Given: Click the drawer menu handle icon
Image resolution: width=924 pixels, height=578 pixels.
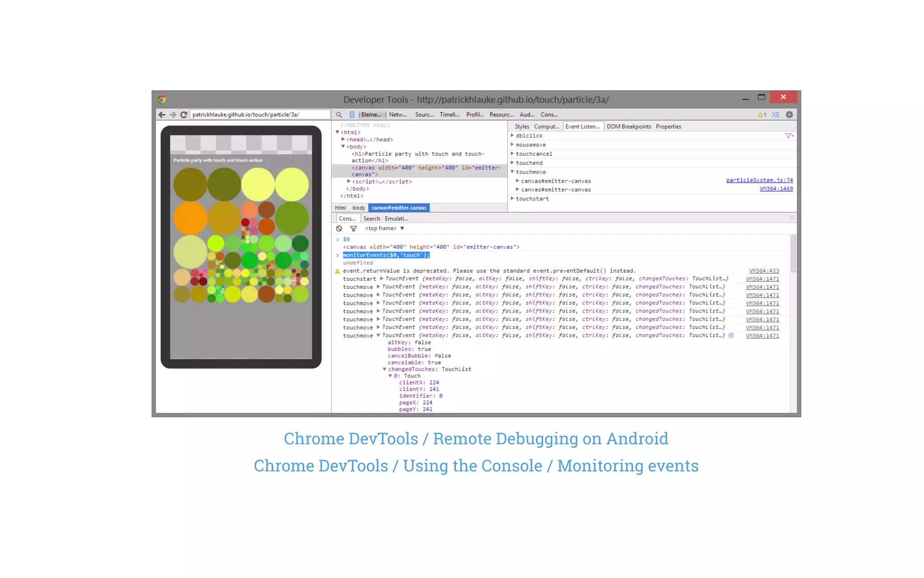Looking at the screenshot, I should pyautogui.click(x=792, y=218).
